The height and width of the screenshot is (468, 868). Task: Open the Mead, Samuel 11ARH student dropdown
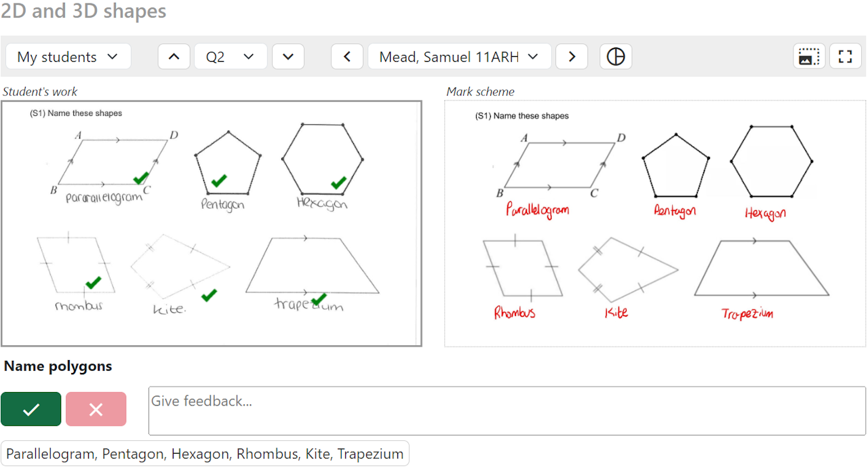click(x=459, y=56)
